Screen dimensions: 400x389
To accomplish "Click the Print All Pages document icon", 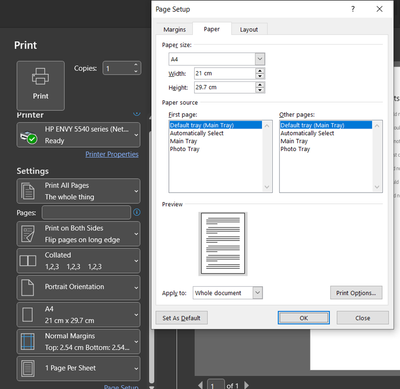I will point(28,191).
